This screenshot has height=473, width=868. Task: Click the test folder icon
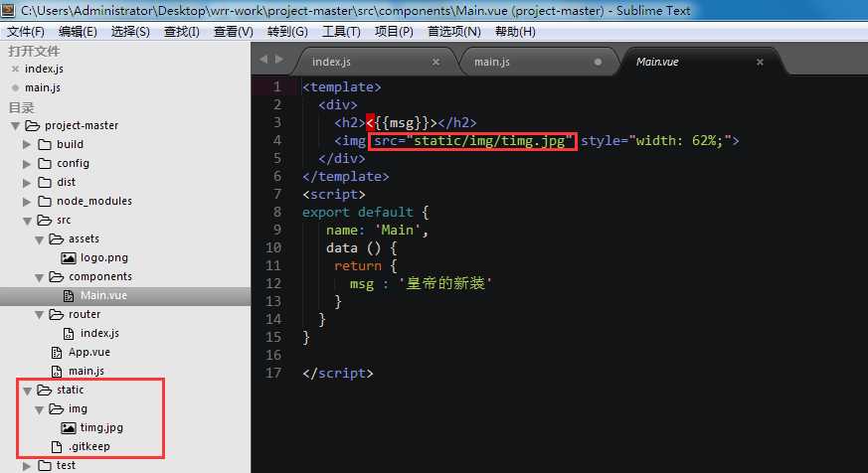pos(45,466)
